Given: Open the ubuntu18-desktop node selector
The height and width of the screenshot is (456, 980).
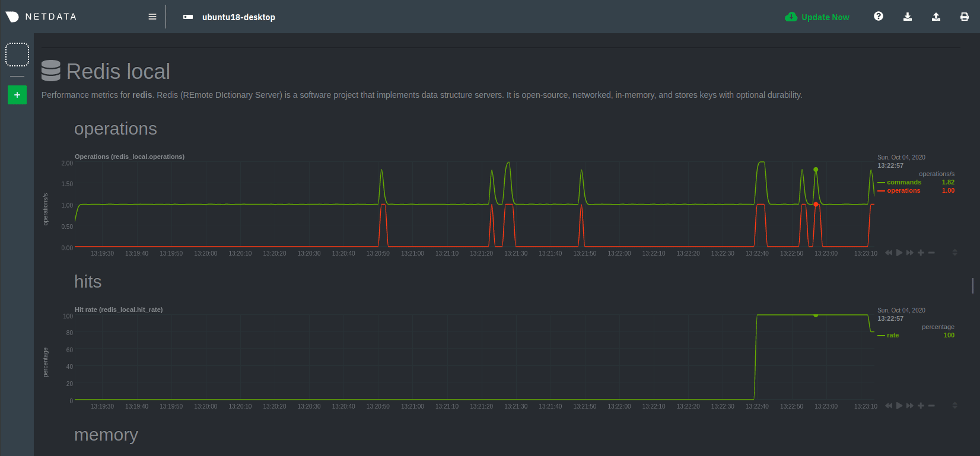Looking at the screenshot, I should (x=230, y=17).
